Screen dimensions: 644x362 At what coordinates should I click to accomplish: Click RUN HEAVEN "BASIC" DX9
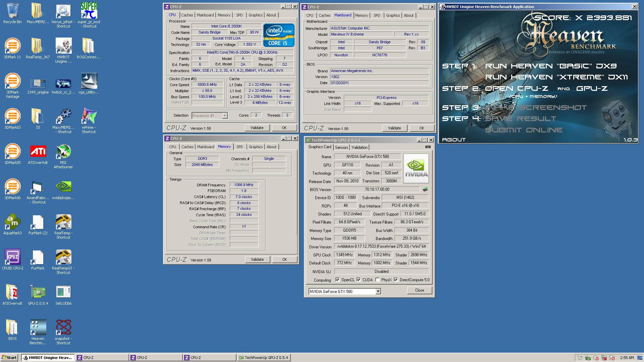click(x=551, y=66)
